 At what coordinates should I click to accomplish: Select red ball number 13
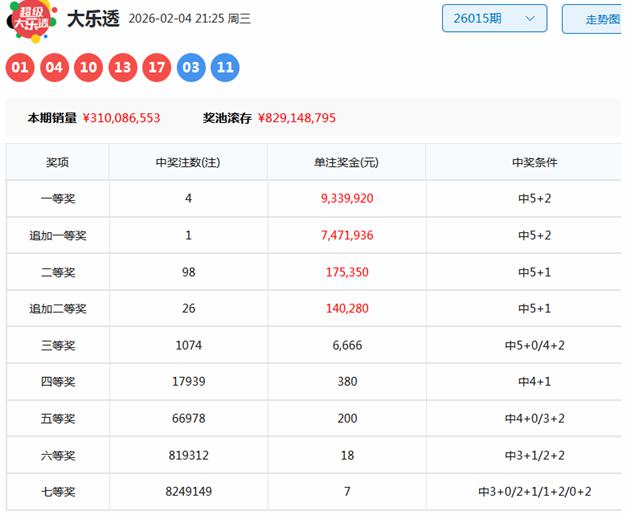pyautogui.click(x=122, y=68)
